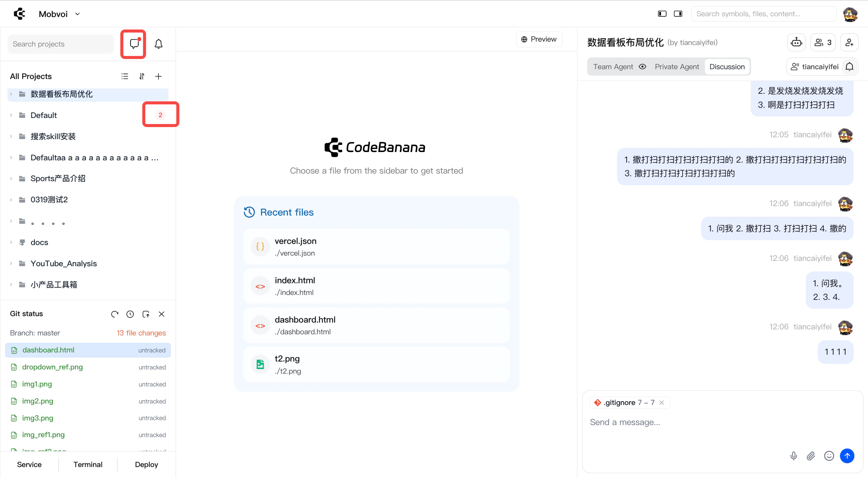
Task: Open the emoji picker in message box
Action: click(x=829, y=456)
